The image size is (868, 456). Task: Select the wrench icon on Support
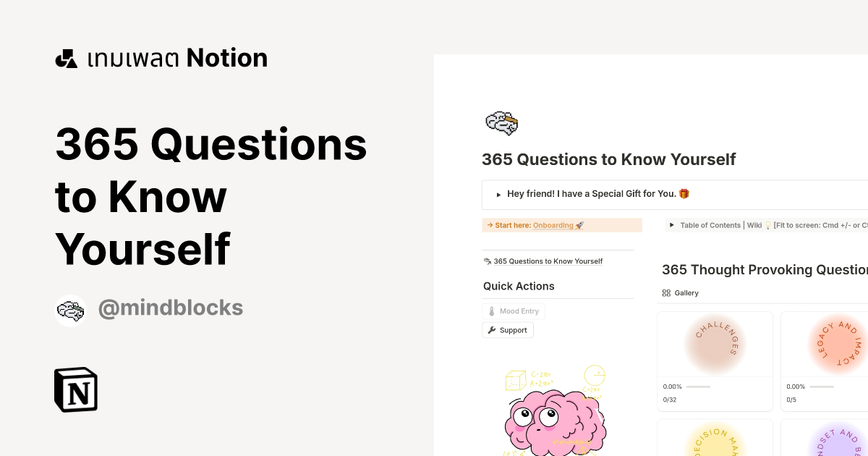[x=491, y=330]
